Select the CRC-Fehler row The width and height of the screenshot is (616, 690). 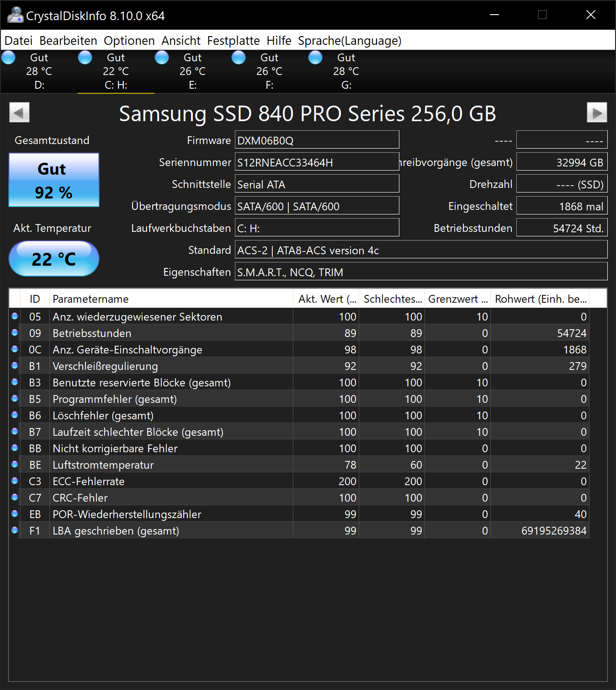point(299,497)
